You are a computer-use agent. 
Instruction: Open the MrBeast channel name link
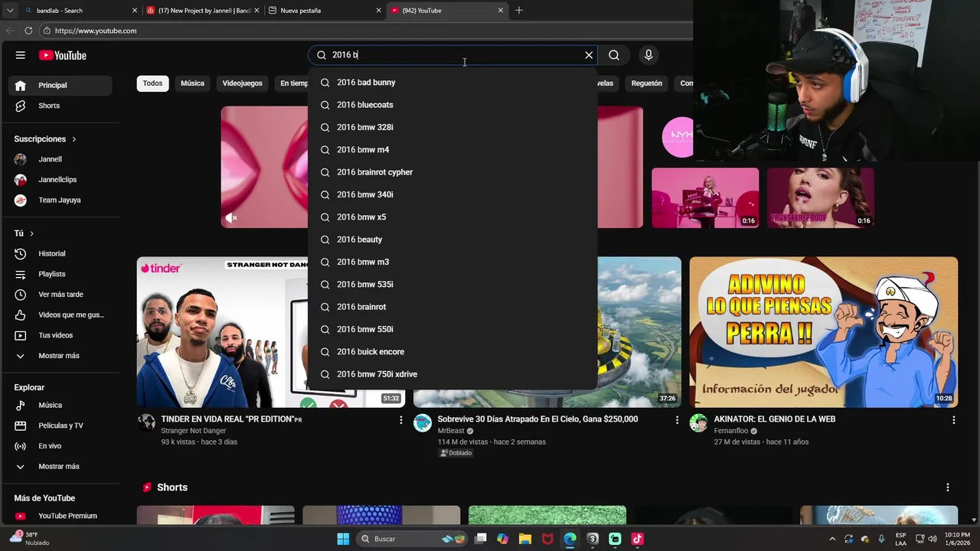(451, 431)
